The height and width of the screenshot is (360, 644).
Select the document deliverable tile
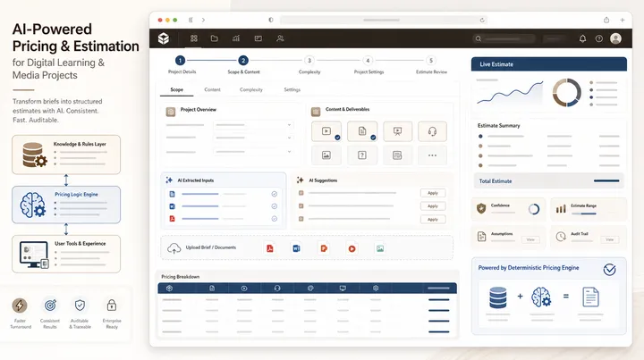362,131
